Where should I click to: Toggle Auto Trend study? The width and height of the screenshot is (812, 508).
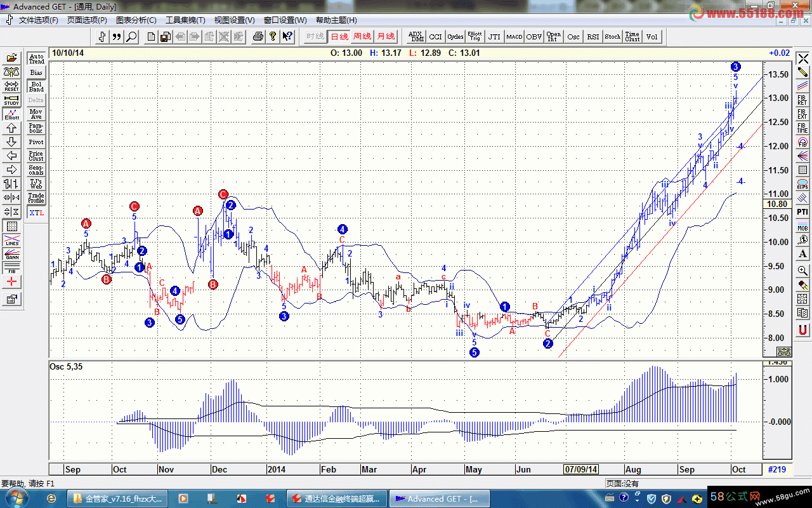pos(36,59)
